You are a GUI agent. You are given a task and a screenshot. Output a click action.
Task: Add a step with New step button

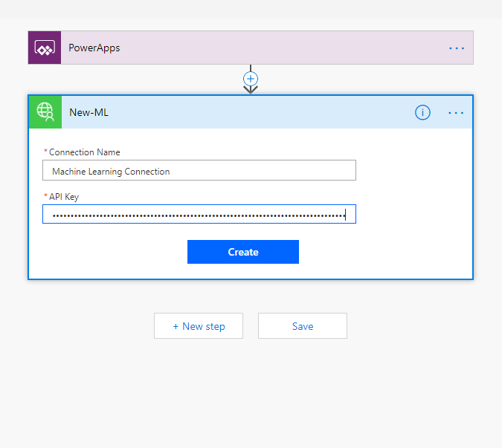pyautogui.click(x=199, y=326)
